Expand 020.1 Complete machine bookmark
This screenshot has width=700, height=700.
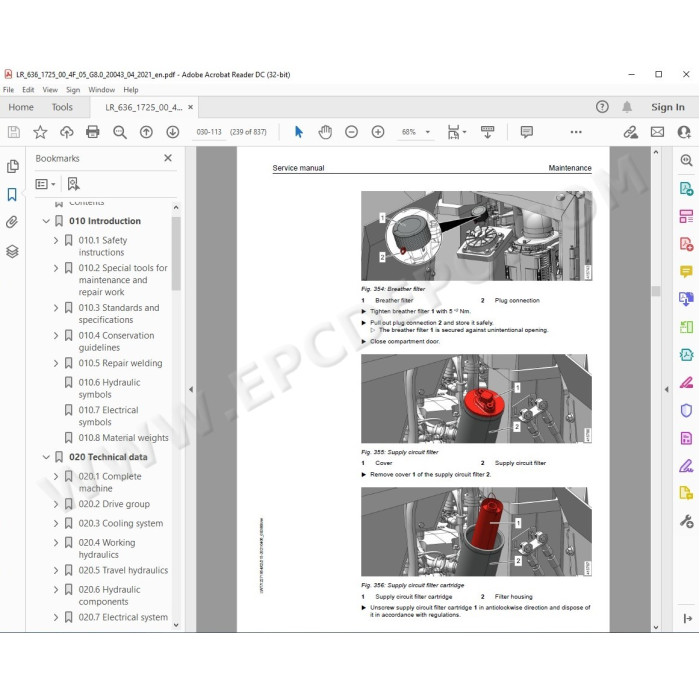[56, 477]
